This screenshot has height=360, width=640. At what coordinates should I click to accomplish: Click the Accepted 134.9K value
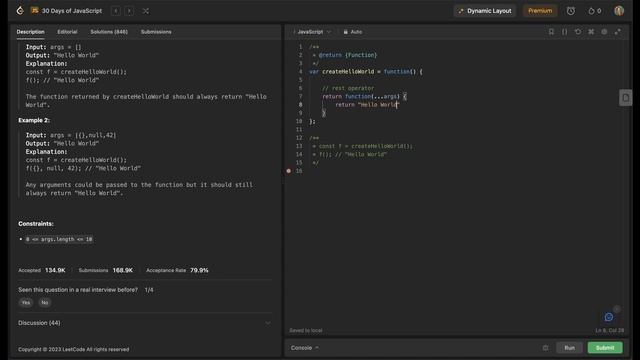(x=55, y=270)
